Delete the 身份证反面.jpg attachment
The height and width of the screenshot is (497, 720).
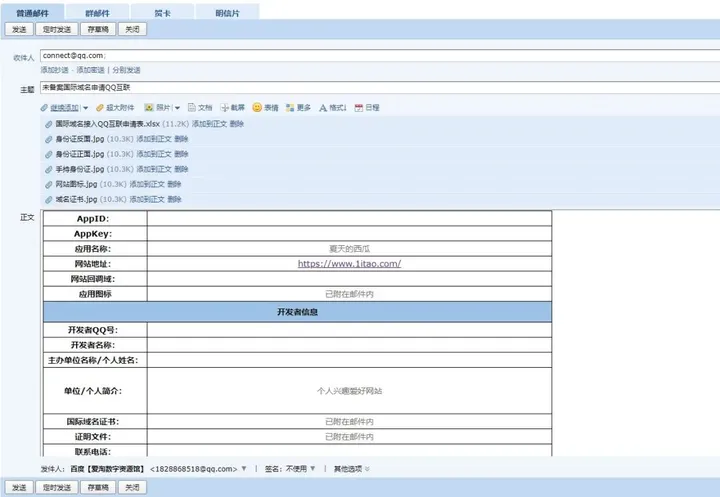coord(181,139)
